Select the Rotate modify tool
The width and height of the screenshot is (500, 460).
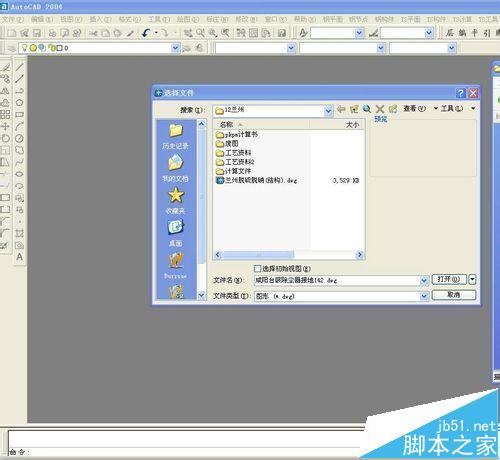coord(5,138)
